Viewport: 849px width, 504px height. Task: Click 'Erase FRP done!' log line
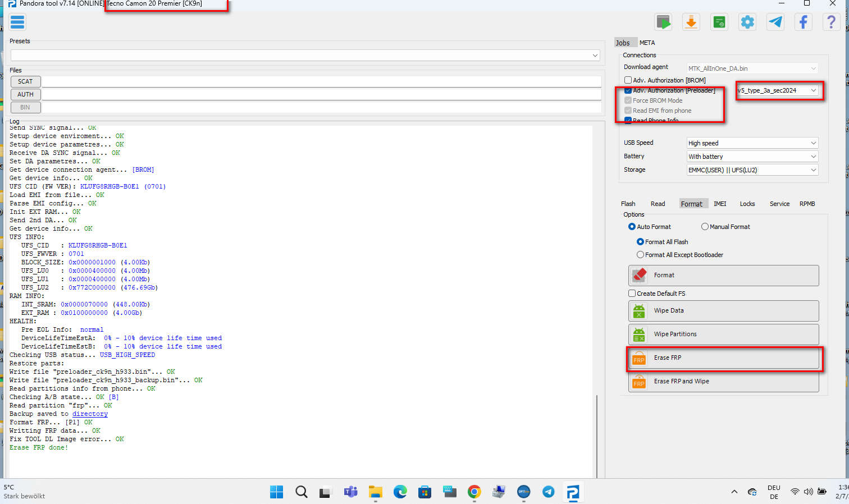tap(39, 448)
